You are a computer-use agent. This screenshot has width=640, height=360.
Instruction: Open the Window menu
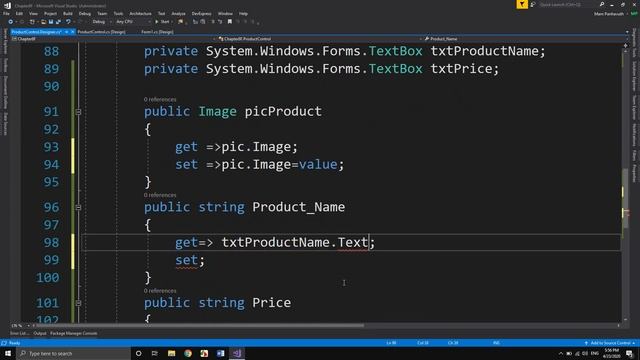pyautogui.click(x=225, y=13)
